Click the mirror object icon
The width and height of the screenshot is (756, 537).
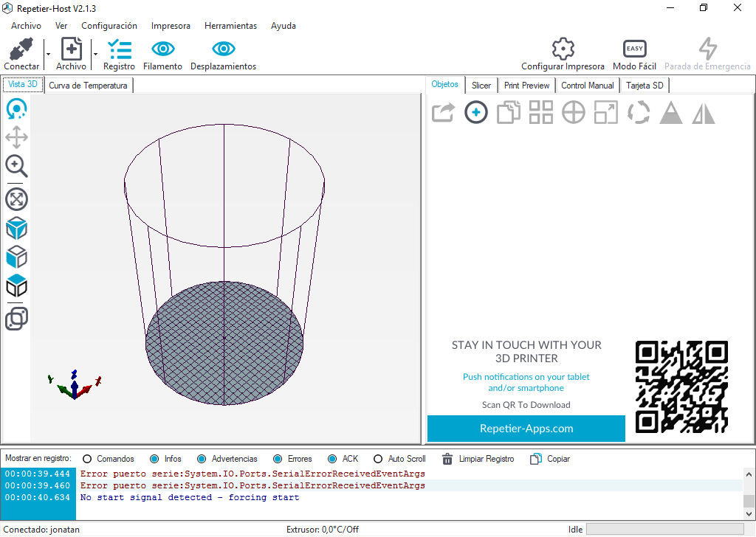tap(704, 113)
